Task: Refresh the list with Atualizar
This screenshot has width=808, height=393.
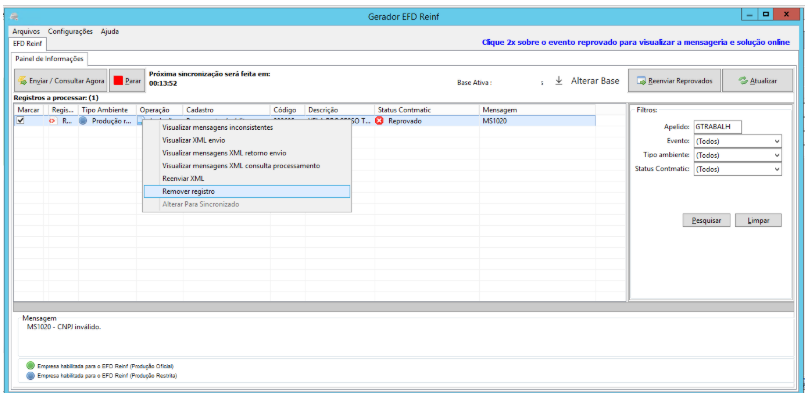Action: pyautogui.click(x=758, y=81)
